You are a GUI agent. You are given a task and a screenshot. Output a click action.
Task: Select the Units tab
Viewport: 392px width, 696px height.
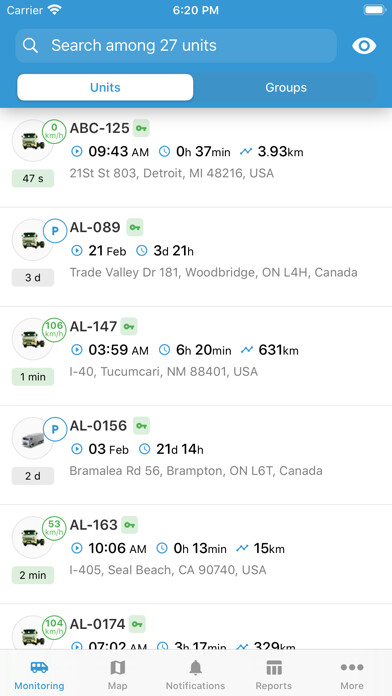click(105, 87)
